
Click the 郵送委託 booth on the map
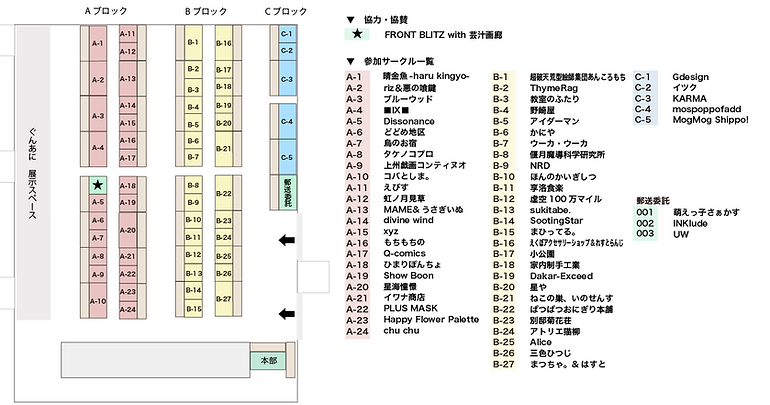coord(287,192)
